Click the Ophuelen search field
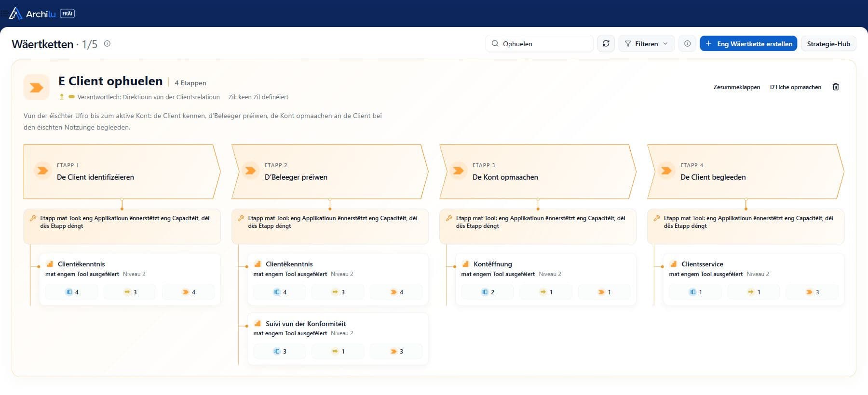The width and height of the screenshot is (868, 395). click(x=539, y=43)
